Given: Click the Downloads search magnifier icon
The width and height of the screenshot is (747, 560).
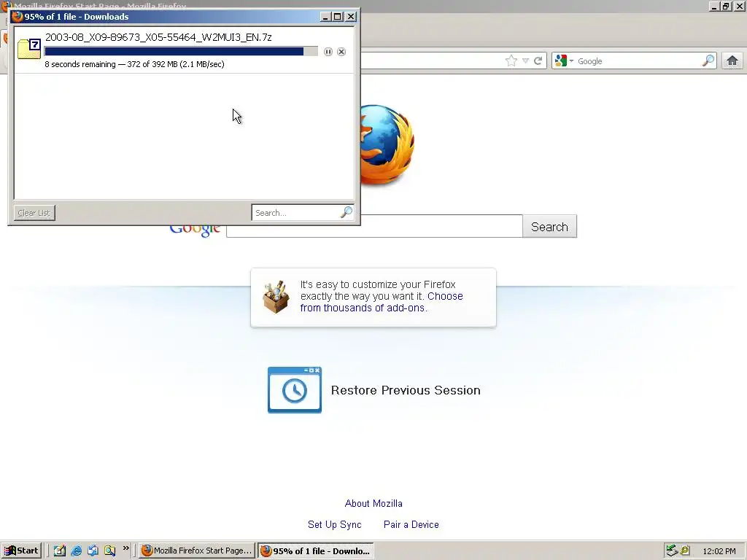Looking at the screenshot, I should [x=347, y=212].
